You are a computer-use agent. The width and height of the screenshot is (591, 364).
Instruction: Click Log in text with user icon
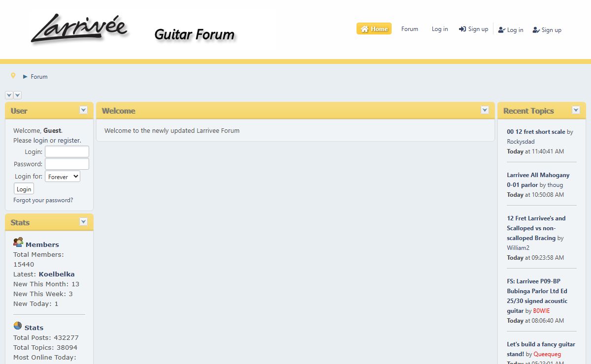click(x=515, y=30)
